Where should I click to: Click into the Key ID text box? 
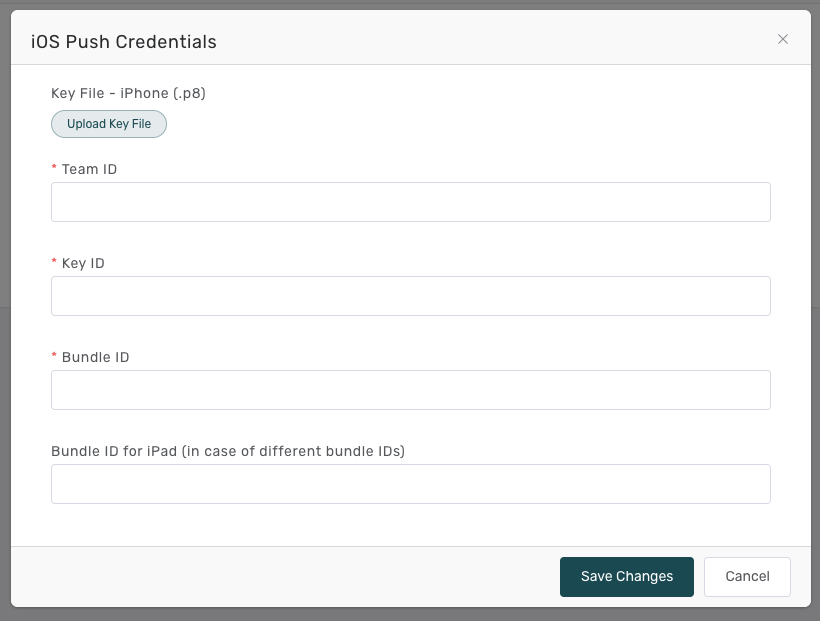[x=410, y=296]
